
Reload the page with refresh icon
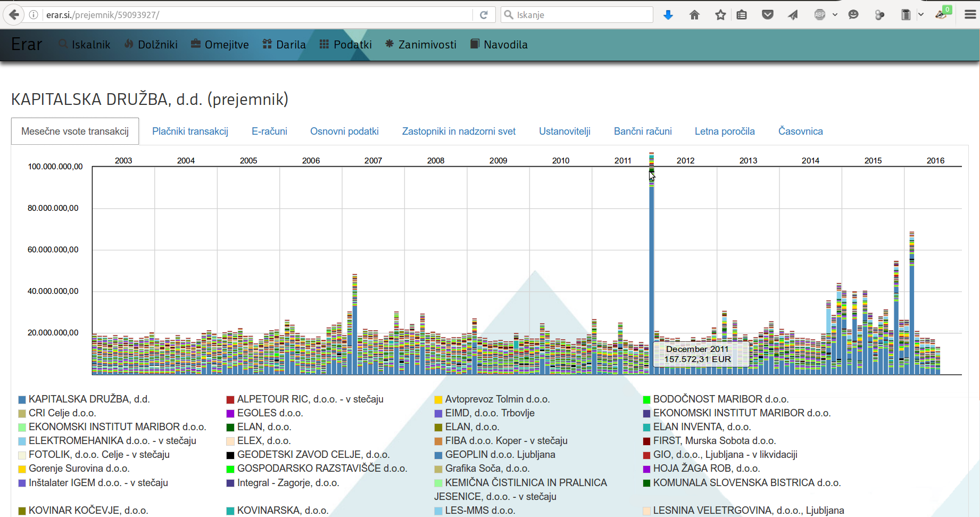(x=484, y=15)
